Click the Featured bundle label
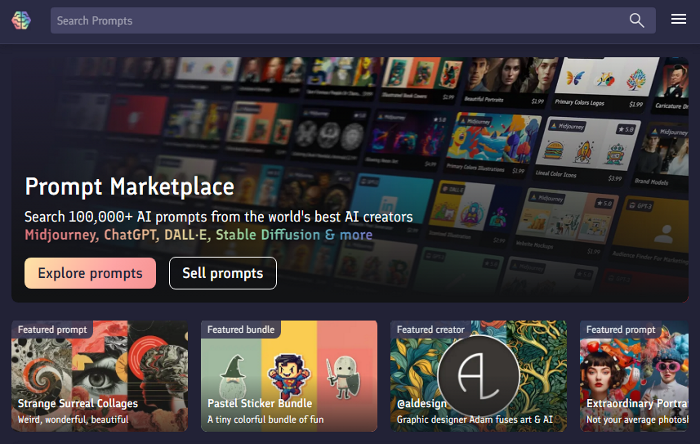This screenshot has height=444, width=700. tap(241, 329)
